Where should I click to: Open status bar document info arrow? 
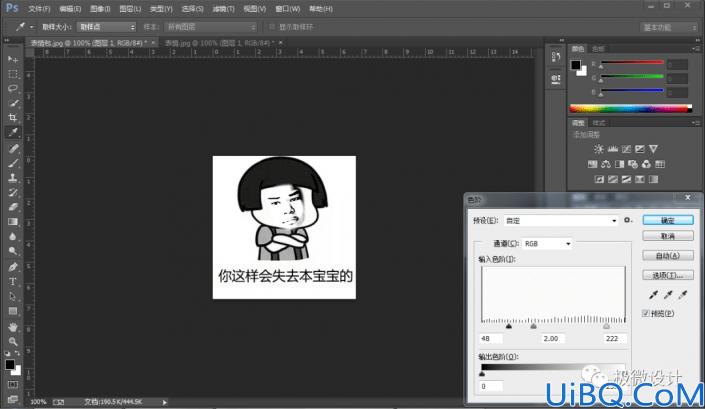(x=165, y=402)
